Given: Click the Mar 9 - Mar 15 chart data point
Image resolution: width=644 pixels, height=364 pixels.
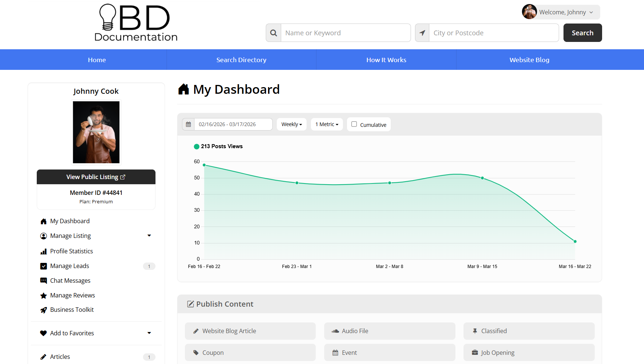Looking at the screenshot, I should click(x=482, y=178).
